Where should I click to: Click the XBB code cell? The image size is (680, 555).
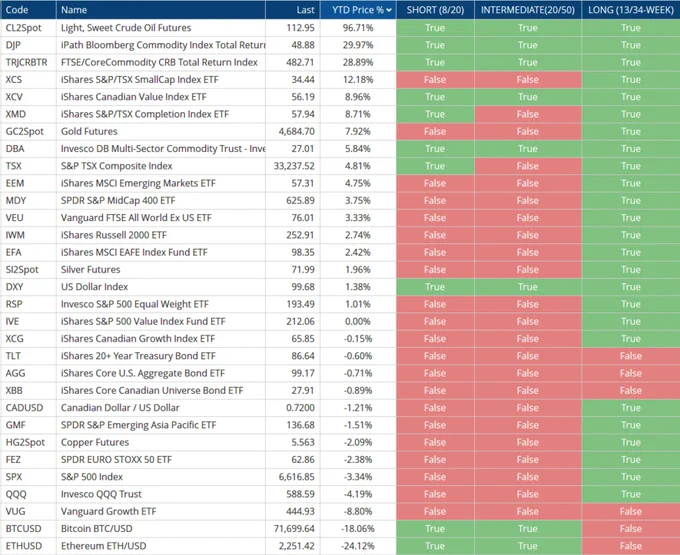pos(14,391)
